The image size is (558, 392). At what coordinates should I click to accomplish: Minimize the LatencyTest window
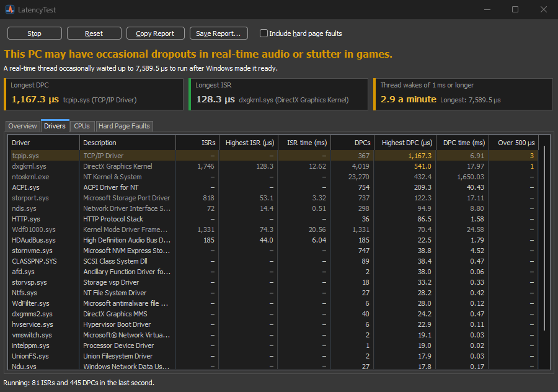tap(487, 9)
